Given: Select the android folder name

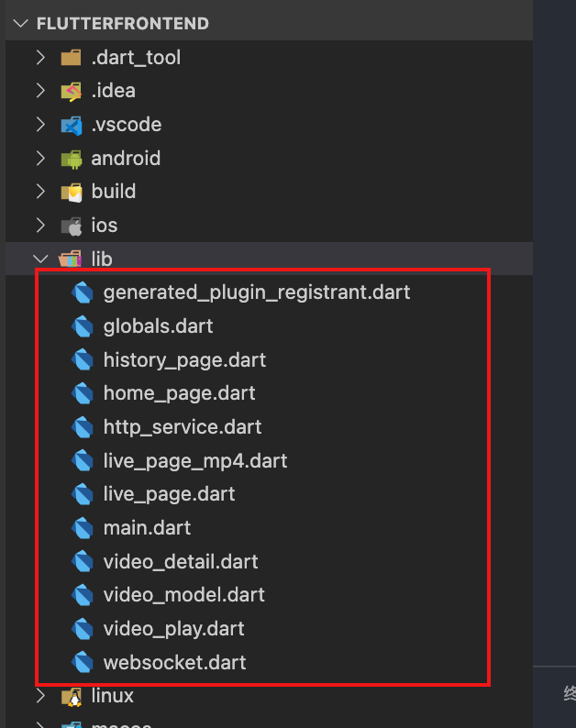Looking at the screenshot, I should (126, 159).
